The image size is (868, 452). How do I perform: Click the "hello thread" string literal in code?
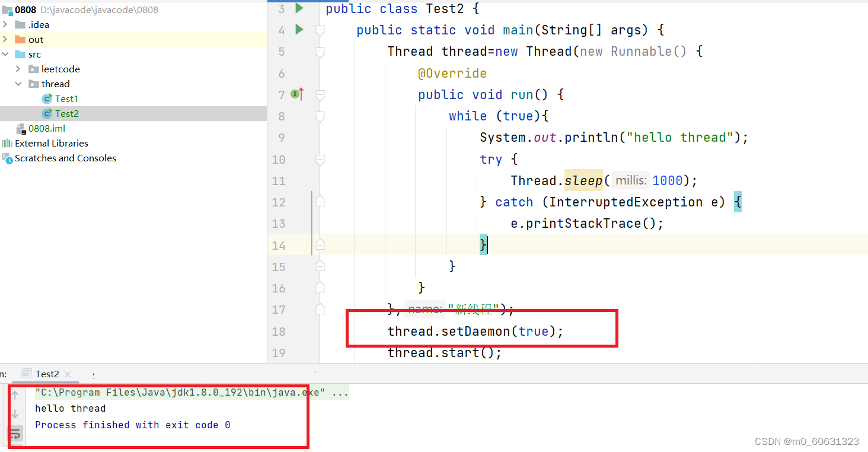(679, 138)
